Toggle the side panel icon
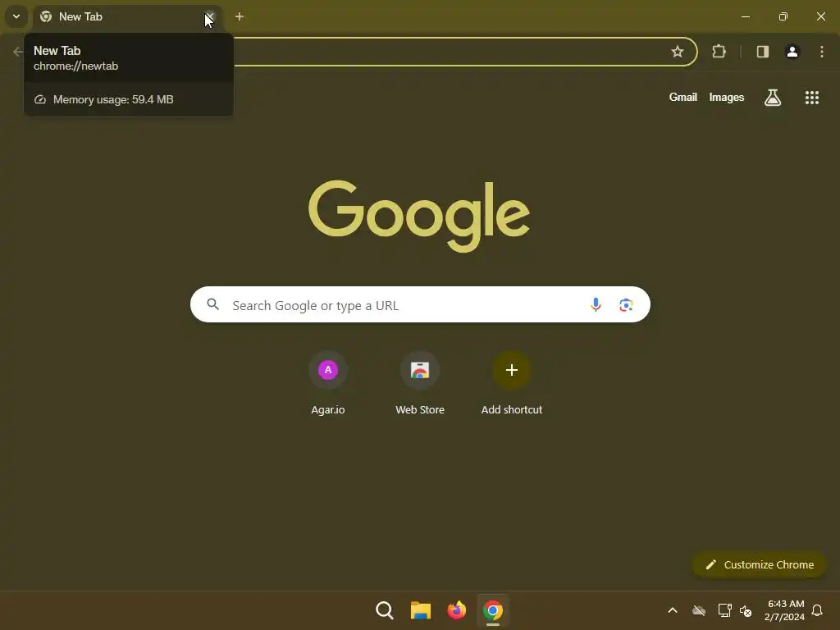The height and width of the screenshot is (630, 840). pos(763,52)
